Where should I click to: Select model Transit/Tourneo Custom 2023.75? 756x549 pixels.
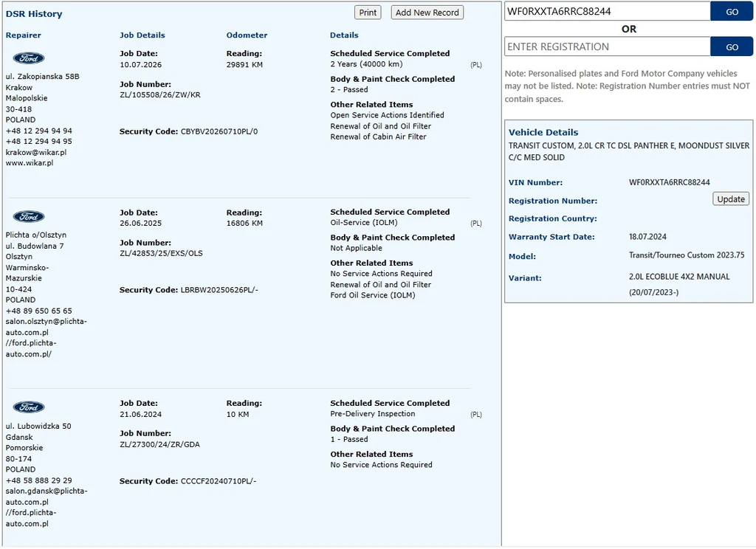[x=687, y=255]
